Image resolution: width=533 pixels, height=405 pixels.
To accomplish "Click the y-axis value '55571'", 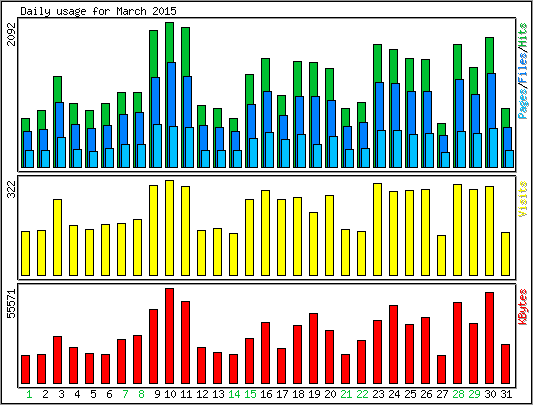I will pos(12,303).
